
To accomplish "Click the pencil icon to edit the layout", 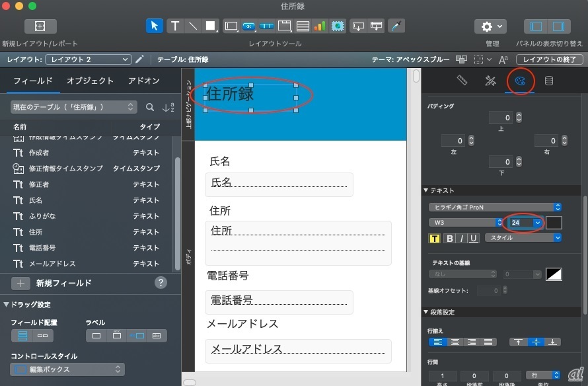I will coord(139,59).
